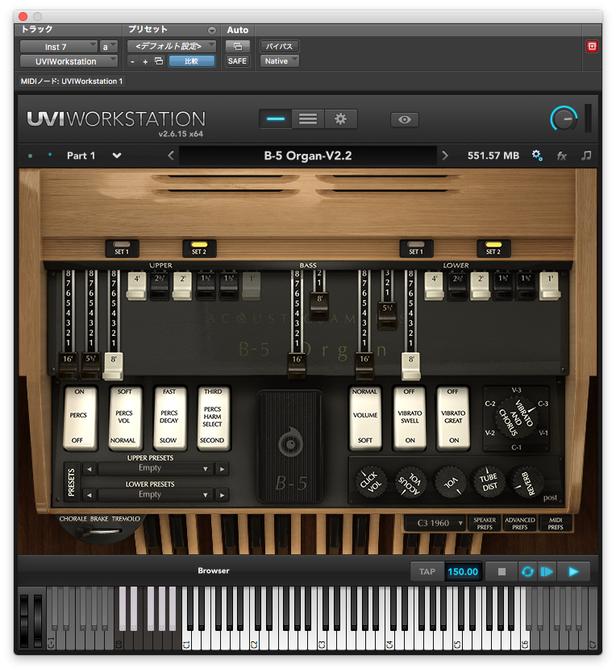Load next preset with right arrow
The width and height of the screenshot is (616, 672).
pyautogui.click(x=445, y=156)
